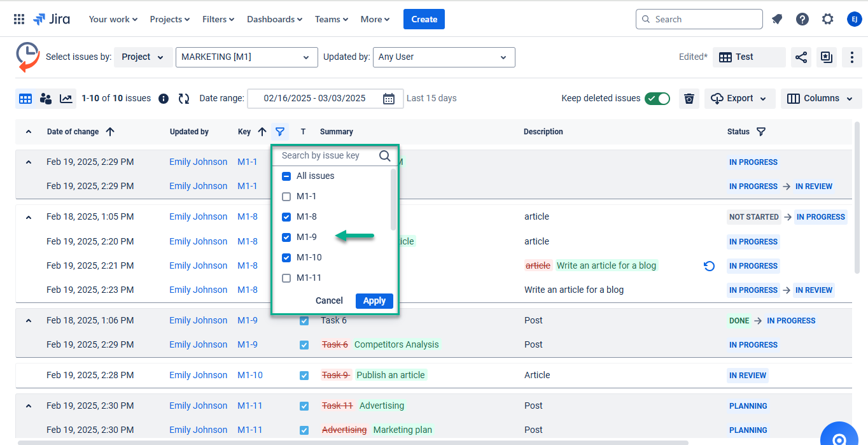Open the Filters menu

click(x=218, y=19)
